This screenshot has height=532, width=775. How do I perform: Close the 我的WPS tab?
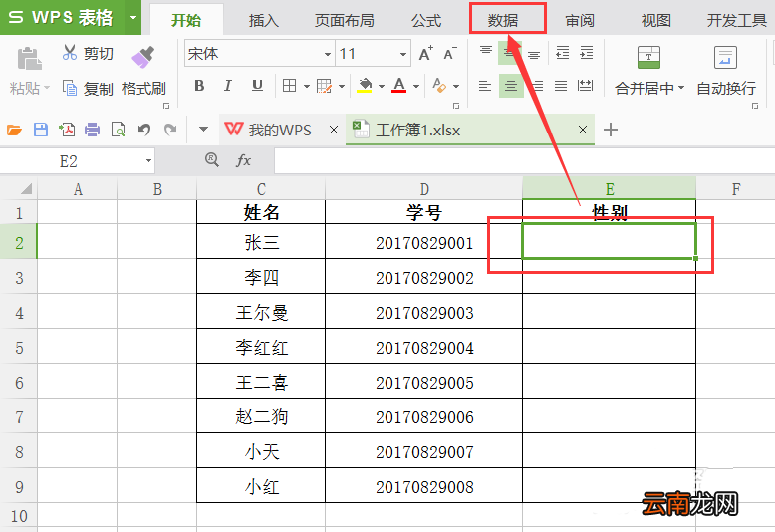point(334,131)
